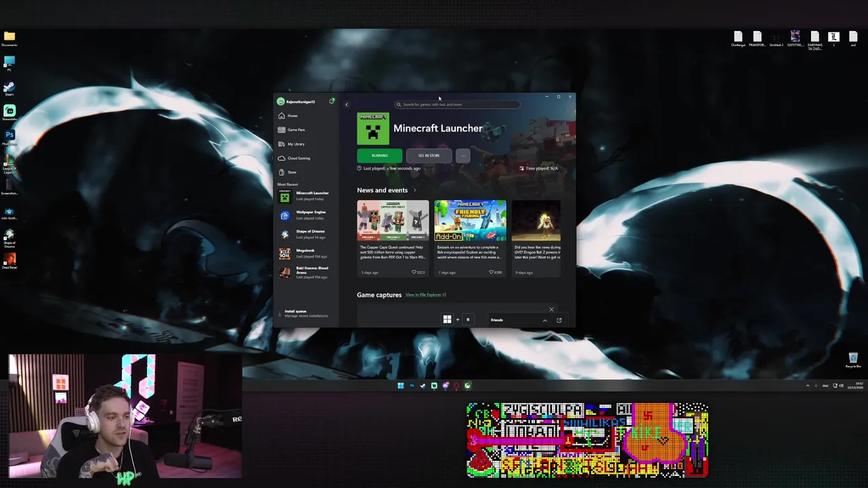Open Dragon Ball Z news card

(536, 237)
